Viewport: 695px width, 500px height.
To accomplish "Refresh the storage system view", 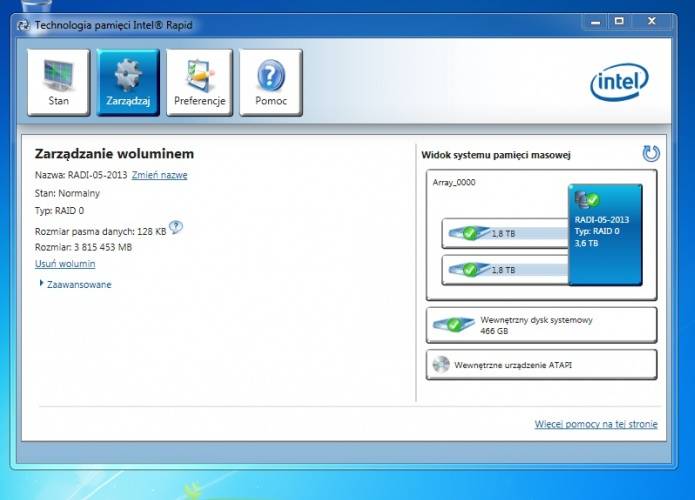I will click(651, 154).
